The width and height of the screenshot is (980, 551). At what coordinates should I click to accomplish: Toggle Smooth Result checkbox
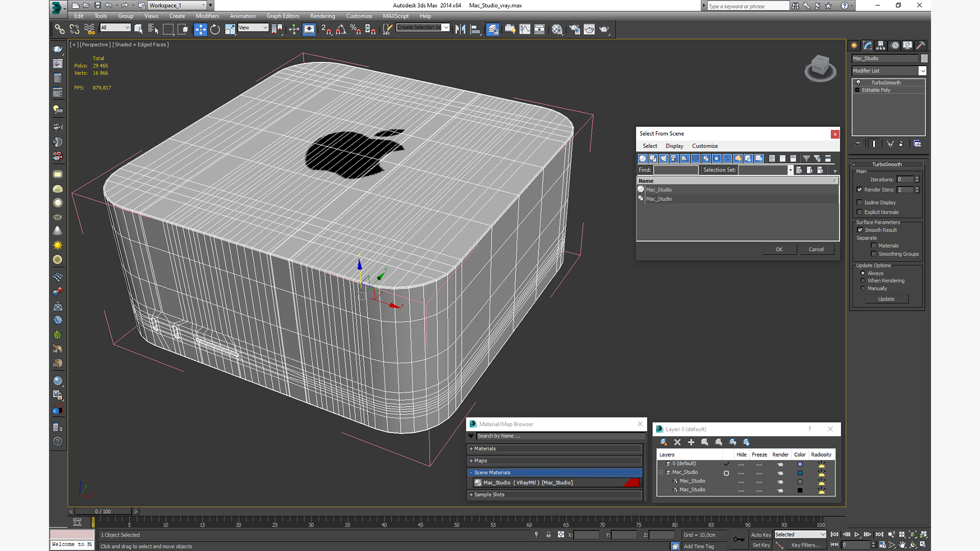pyautogui.click(x=860, y=230)
